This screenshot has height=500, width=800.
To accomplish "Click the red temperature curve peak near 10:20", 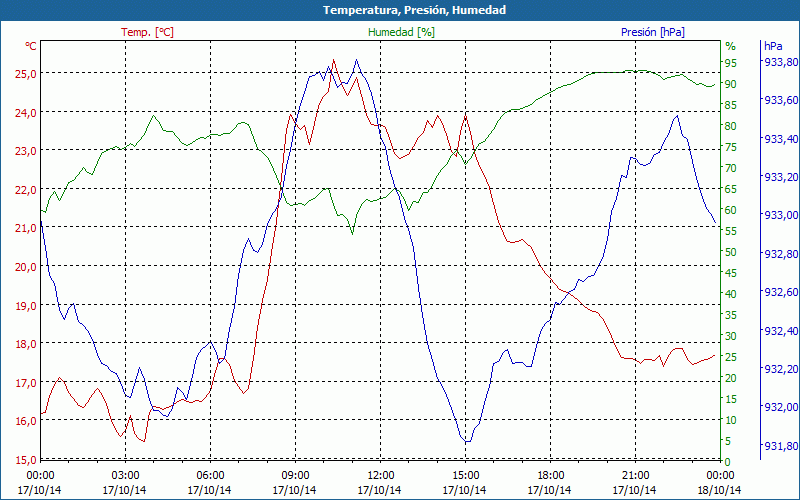I will pos(333,60).
